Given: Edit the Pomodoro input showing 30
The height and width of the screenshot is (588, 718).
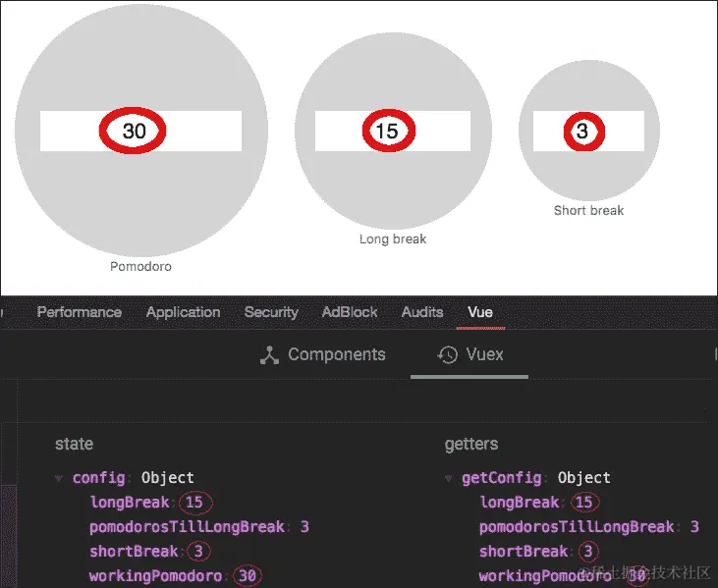Looking at the screenshot, I should click(140, 131).
